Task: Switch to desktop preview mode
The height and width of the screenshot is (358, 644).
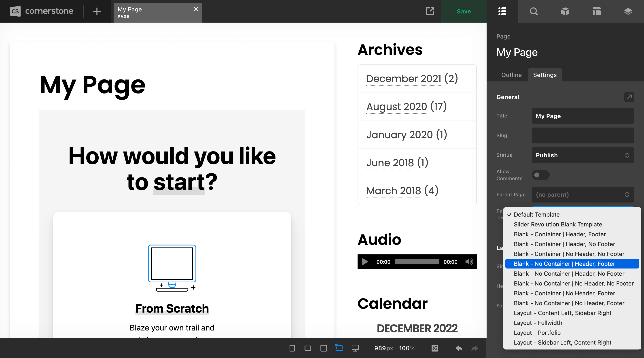Action: pyautogui.click(x=355, y=348)
